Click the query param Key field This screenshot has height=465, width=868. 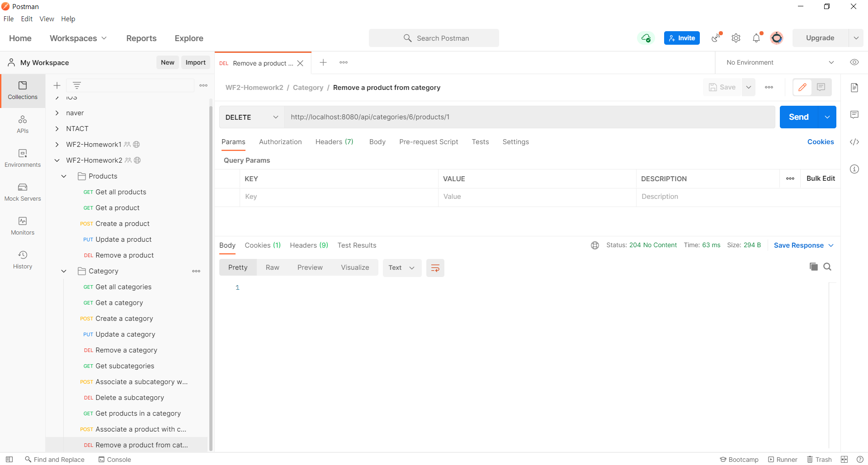[x=339, y=197]
